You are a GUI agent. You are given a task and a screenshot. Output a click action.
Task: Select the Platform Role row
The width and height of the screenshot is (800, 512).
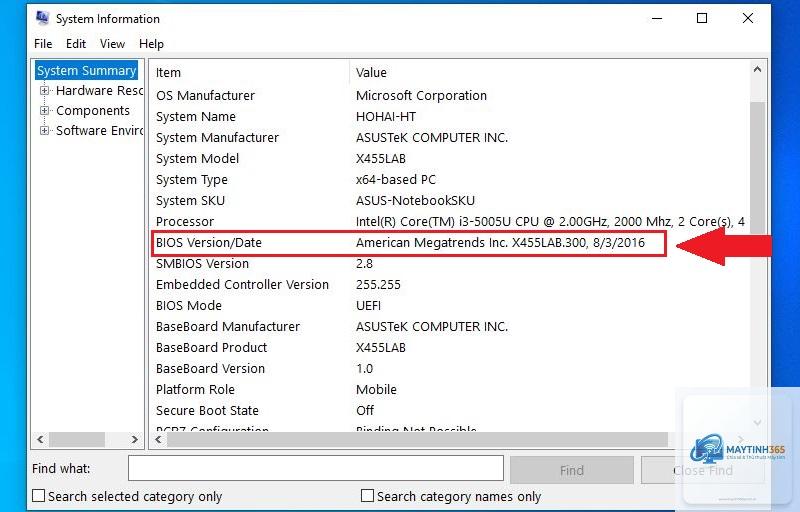click(x=450, y=390)
